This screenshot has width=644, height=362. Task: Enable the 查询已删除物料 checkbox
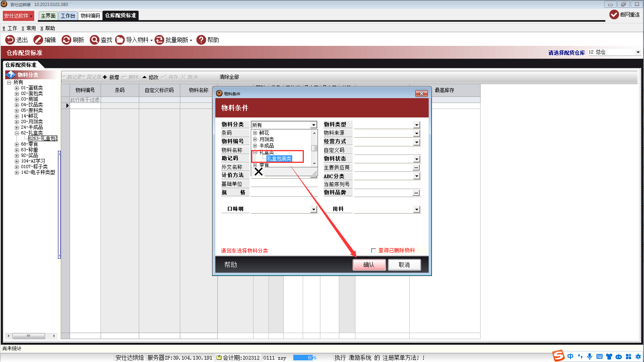click(x=374, y=251)
